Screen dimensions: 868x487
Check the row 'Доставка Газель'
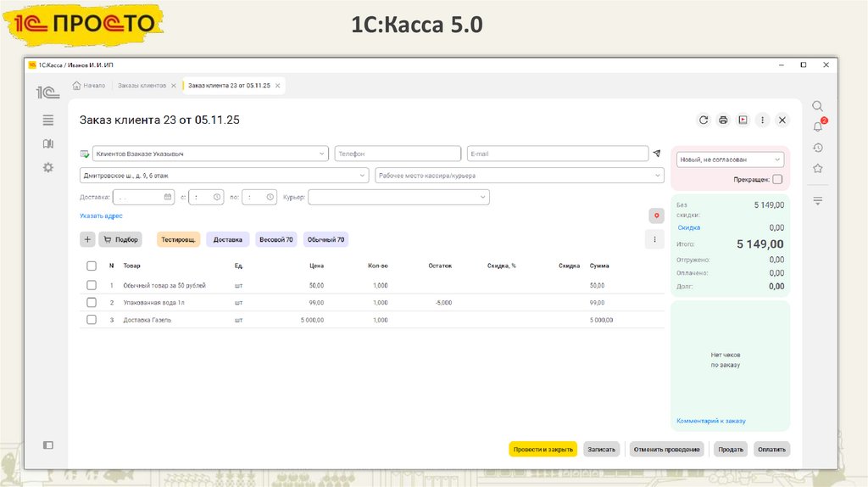pyautogui.click(x=92, y=320)
